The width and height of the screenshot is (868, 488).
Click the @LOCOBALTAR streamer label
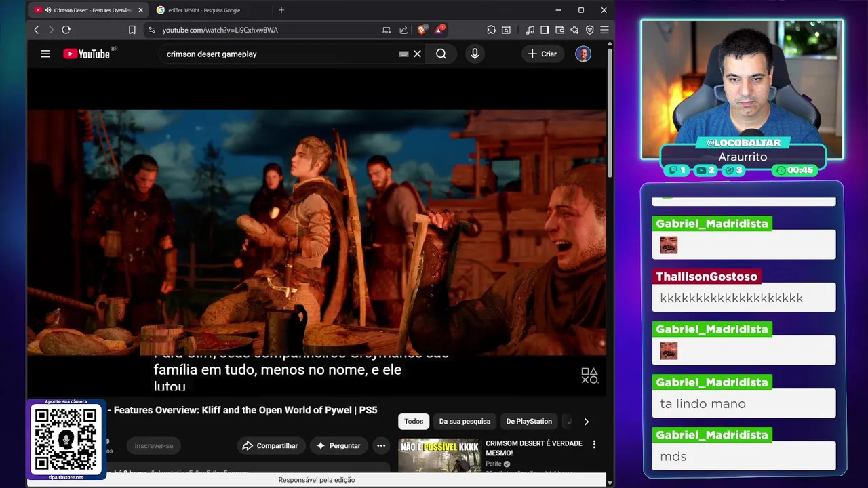[743, 143]
